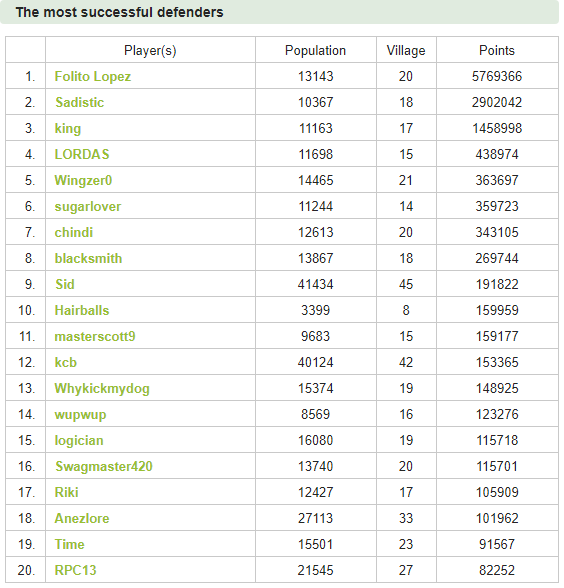Select player king in the ranking

(x=68, y=129)
